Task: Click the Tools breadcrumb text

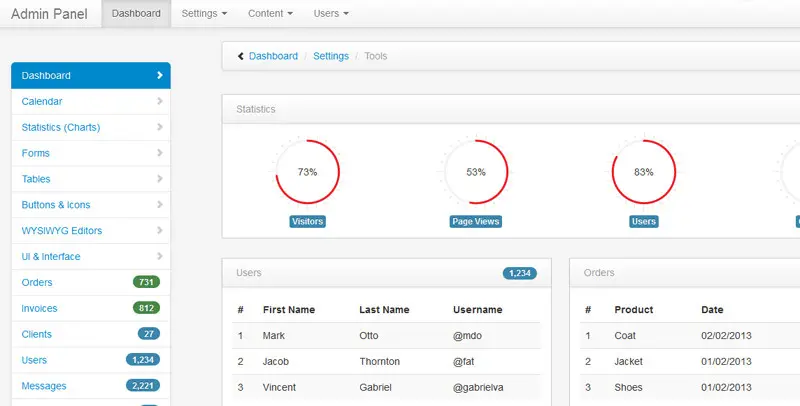Action: click(x=376, y=56)
